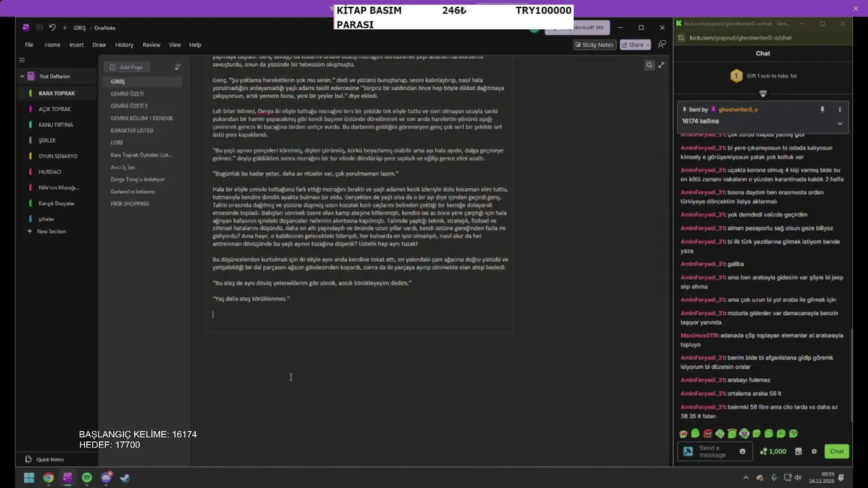Click the search magnifier icon in OneNote
868x488 pixels.
pos(649,65)
